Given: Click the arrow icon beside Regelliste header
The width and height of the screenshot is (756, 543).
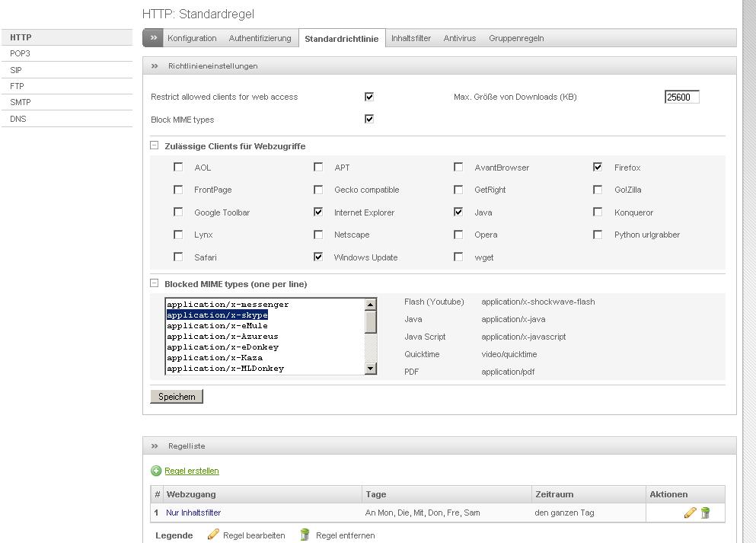Looking at the screenshot, I should pos(155,446).
